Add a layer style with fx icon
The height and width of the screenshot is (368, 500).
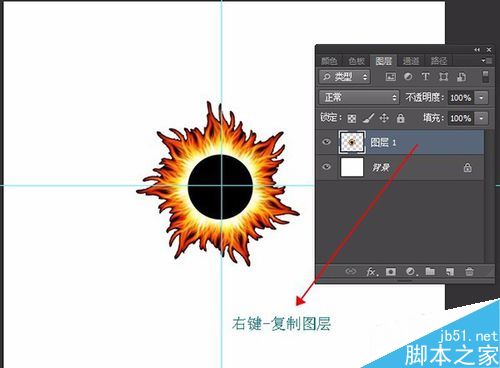coord(372,272)
